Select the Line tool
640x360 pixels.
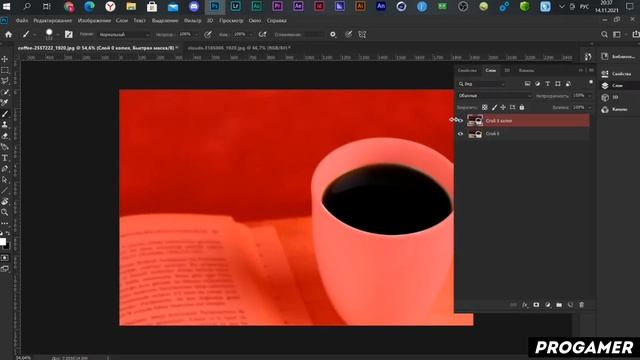pyautogui.click(x=5, y=191)
